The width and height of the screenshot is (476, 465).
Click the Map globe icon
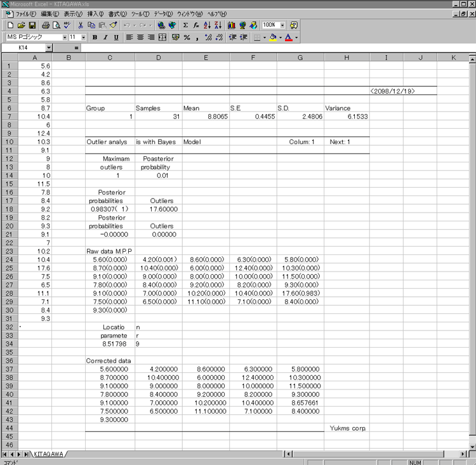242,25
